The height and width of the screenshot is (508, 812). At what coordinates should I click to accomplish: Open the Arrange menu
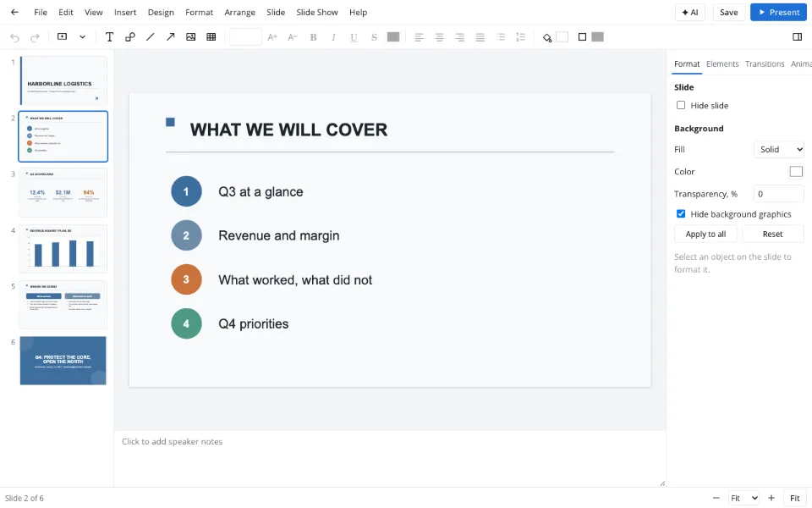coord(239,12)
